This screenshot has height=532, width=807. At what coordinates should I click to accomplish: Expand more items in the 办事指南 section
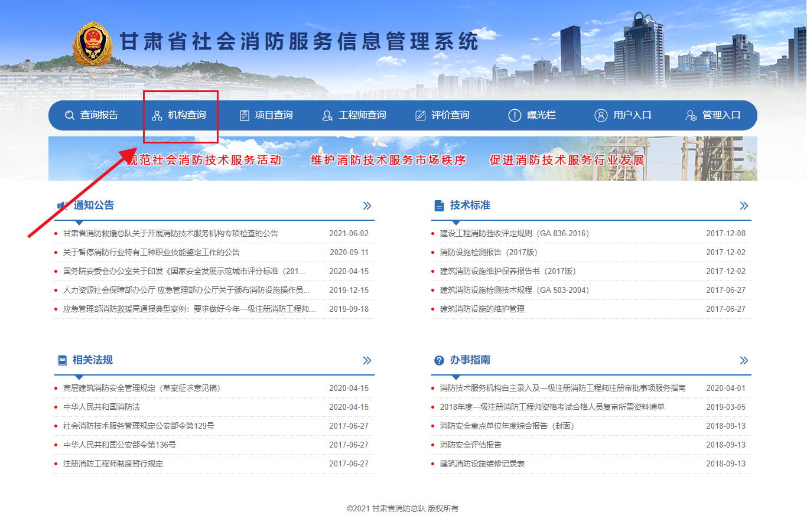(744, 361)
